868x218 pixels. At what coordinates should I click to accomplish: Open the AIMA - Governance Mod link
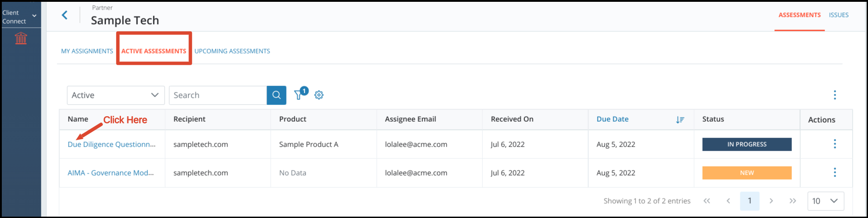pos(111,173)
